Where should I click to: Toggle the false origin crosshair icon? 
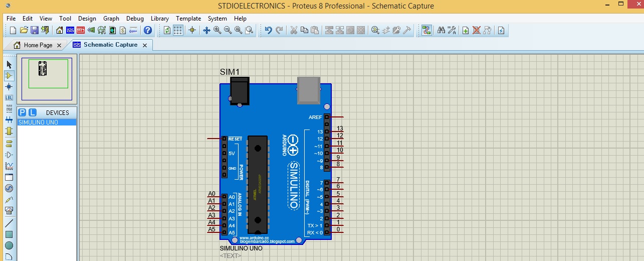coord(192,30)
